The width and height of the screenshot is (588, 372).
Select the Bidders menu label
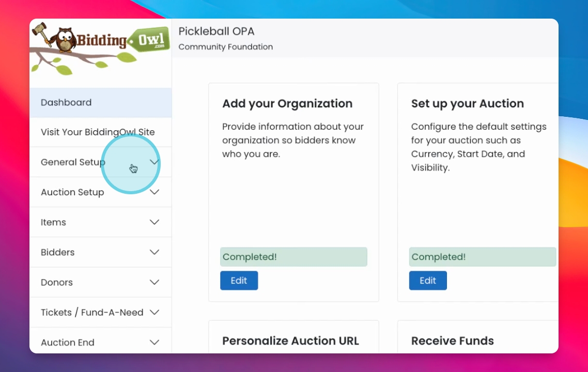pos(57,252)
